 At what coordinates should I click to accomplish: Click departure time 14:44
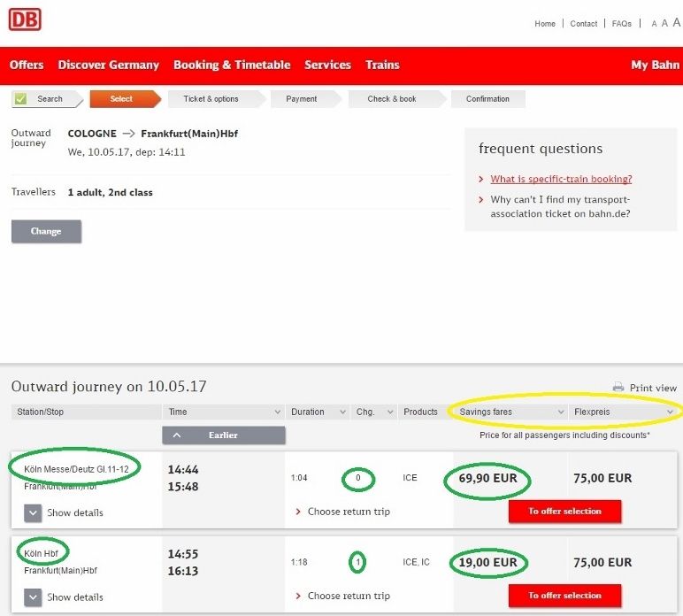[x=183, y=470]
